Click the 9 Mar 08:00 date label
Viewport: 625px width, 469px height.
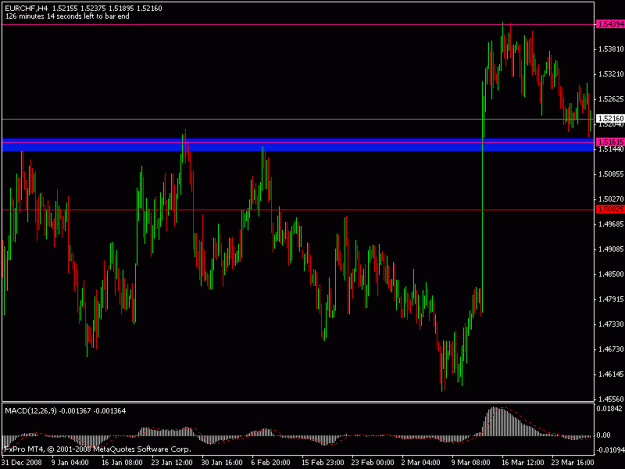click(471, 462)
